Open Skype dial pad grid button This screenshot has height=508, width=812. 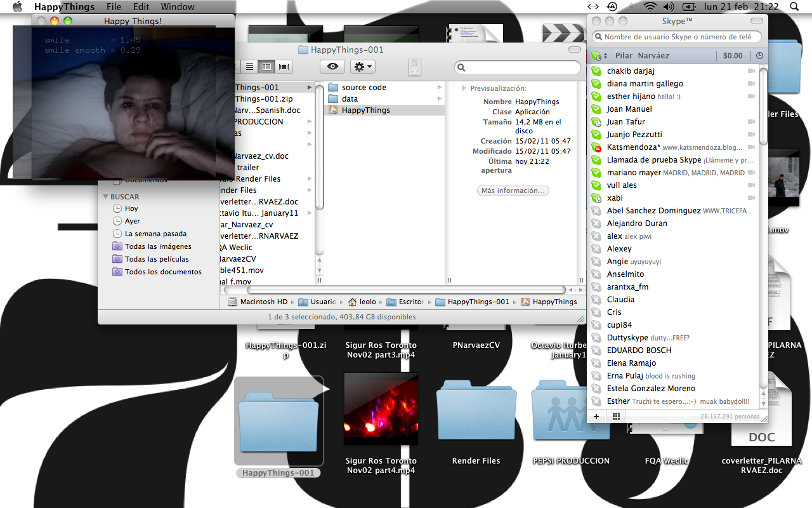pyautogui.click(x=615, y=417)
